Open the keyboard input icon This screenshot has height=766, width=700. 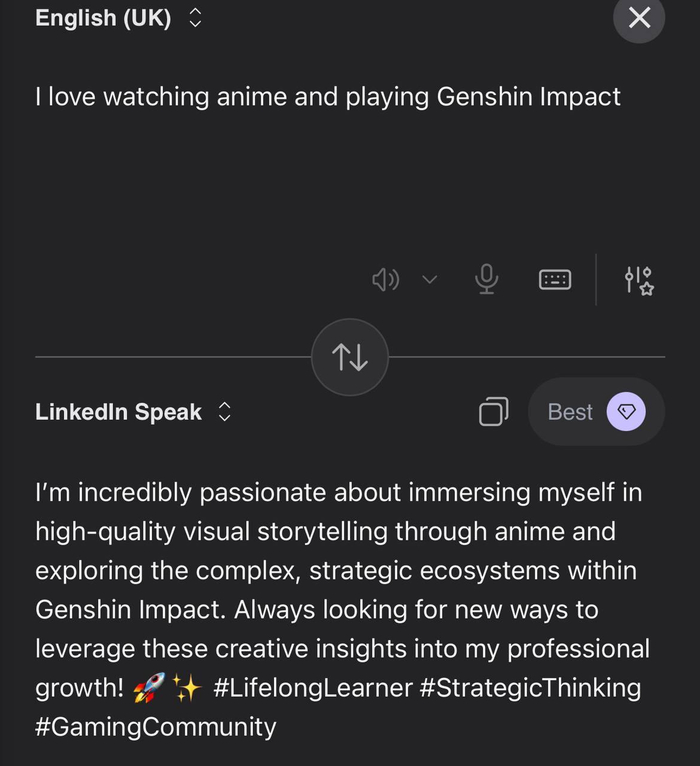(x=555, y=279)
